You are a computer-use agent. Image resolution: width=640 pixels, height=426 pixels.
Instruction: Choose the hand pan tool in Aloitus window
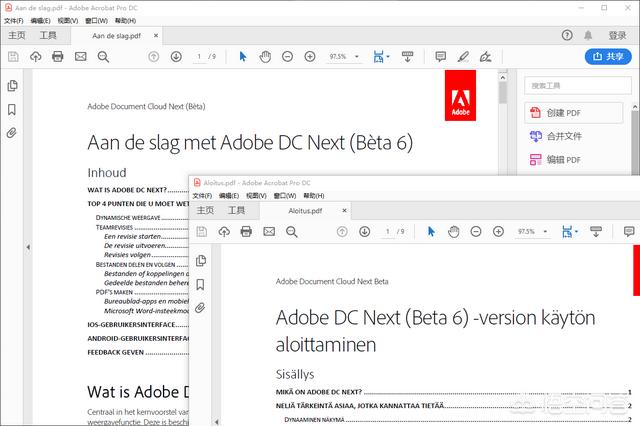pos(453,232)
